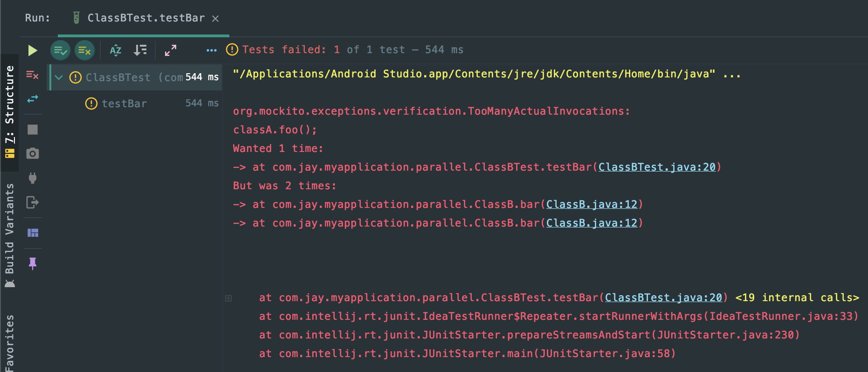This screenshot has height=372, width=868.
Task: Rerun failed tests icon
Action: point(32,75)
